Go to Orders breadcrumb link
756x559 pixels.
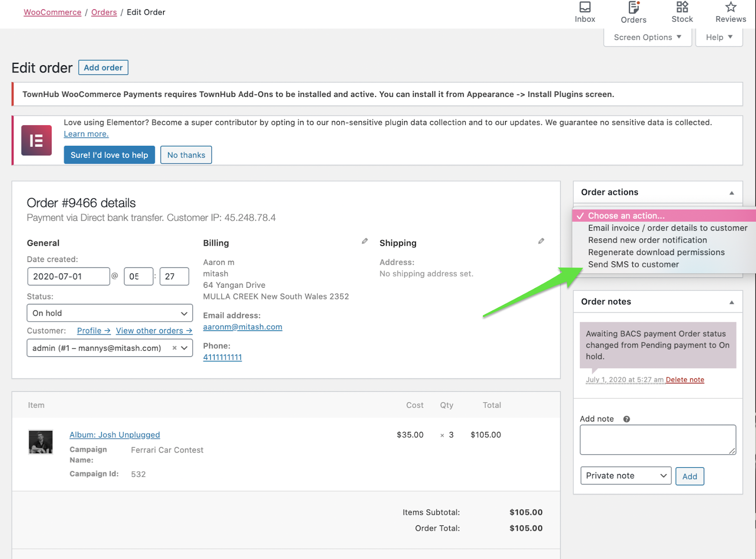(104, 12)
